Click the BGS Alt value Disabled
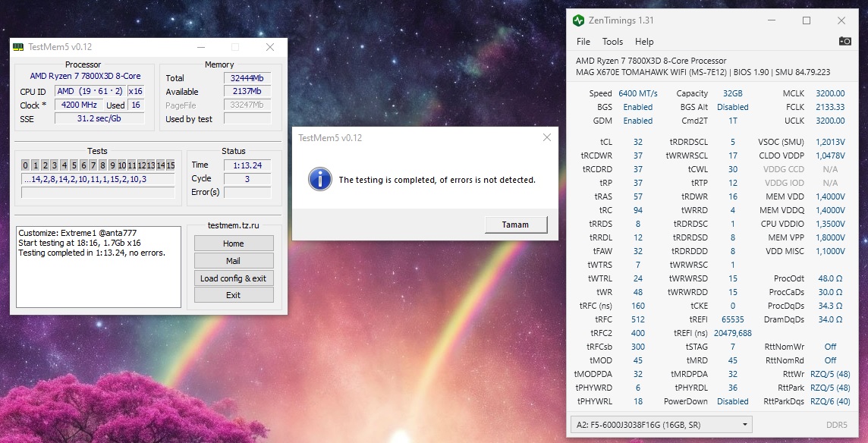This screenshot has height=443, width=868. 733,107
